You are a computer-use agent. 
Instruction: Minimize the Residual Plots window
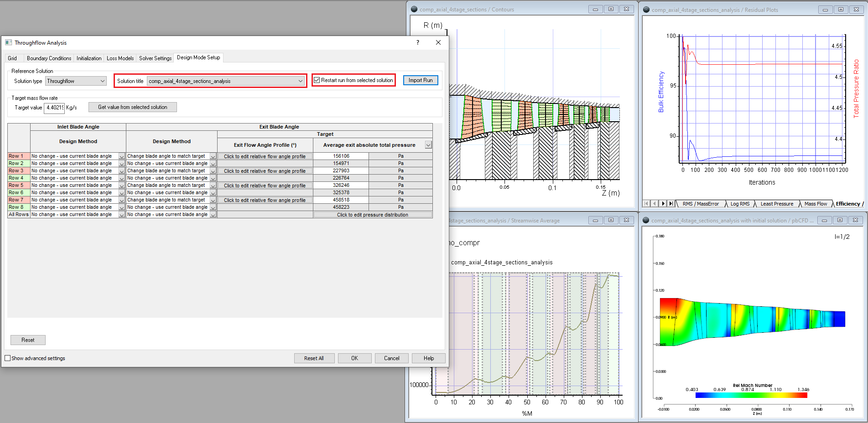click(825, 10)
